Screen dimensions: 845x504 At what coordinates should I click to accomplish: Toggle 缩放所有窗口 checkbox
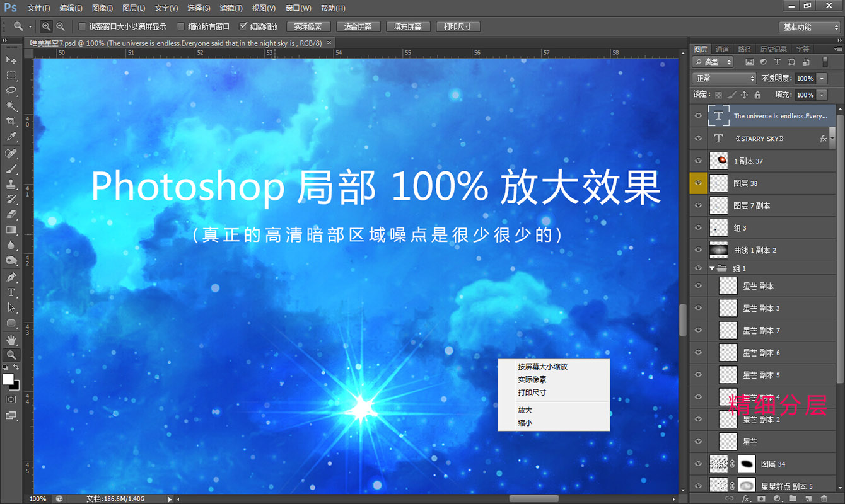[x=181, y=26]
